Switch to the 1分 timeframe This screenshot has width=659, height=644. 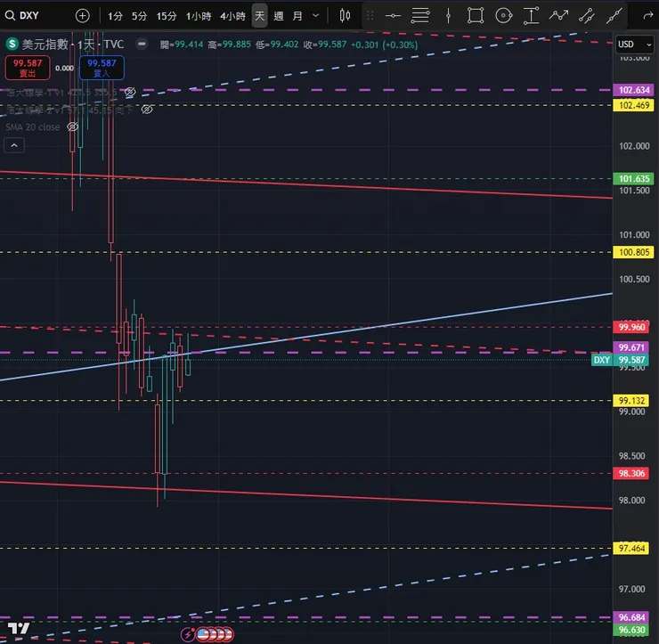115,16
